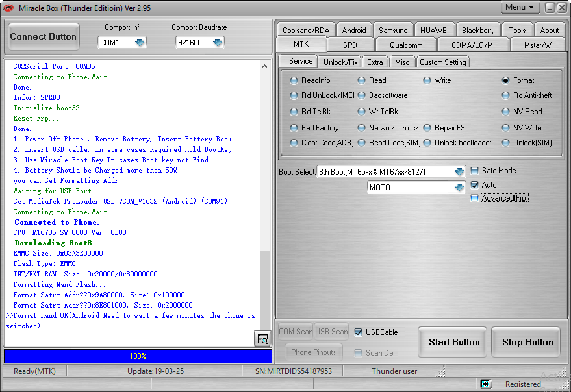Open the Samsung tab
Viewport: 571px width, 392px height.
click(x=393, y=31)
